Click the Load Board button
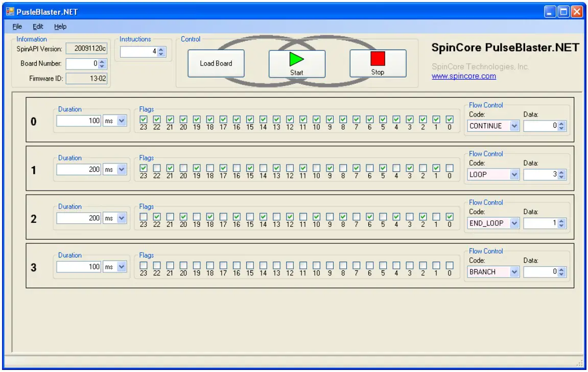Image resolution: width=588 pixels, height=372 pixels. (x=216, y=63)
